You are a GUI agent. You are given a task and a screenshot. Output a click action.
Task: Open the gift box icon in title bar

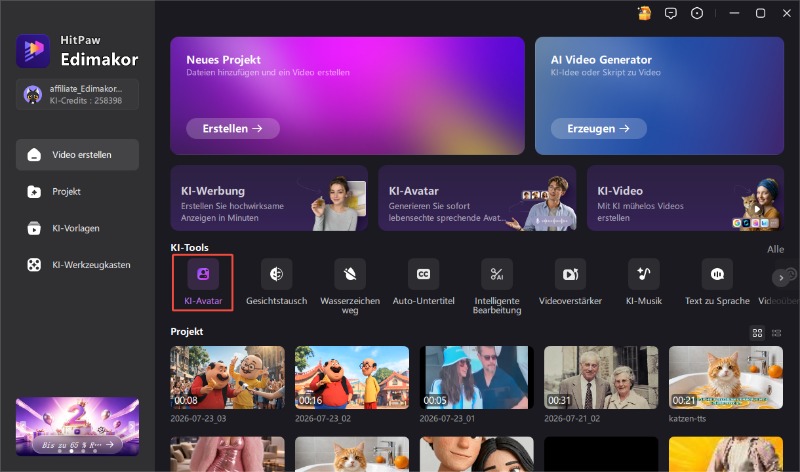coord(644,13)
